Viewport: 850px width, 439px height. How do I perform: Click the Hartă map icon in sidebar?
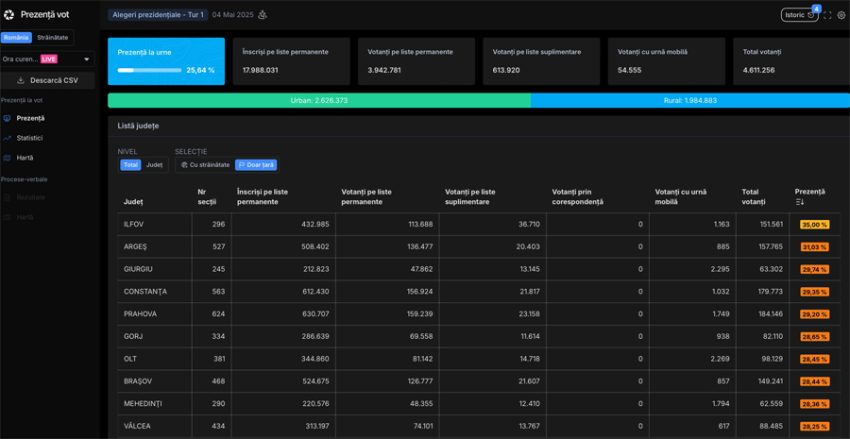[x=8, y=158]
